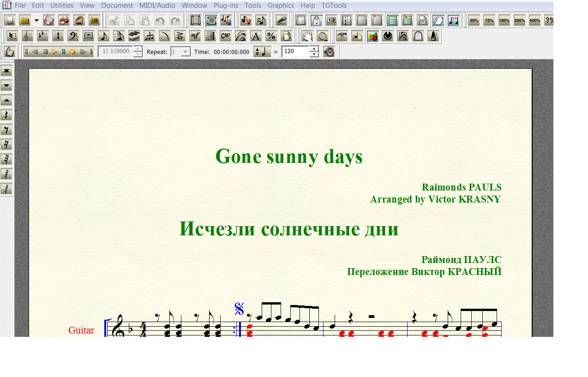This screenshot has width=588, height=377.
Task: Select the hammer Special Tools icon
Action: coord(342,36)
